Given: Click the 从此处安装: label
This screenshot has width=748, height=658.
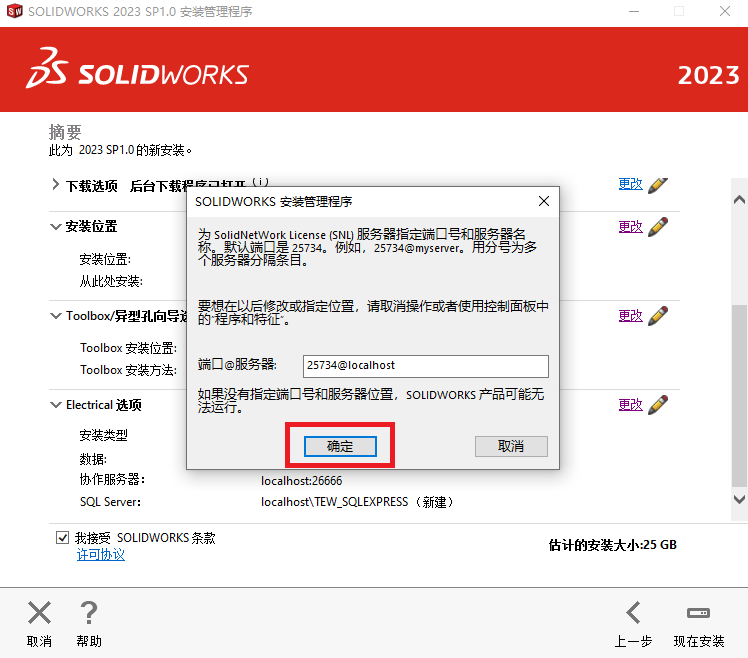Looking at the screenshot, I should [111, 281].
